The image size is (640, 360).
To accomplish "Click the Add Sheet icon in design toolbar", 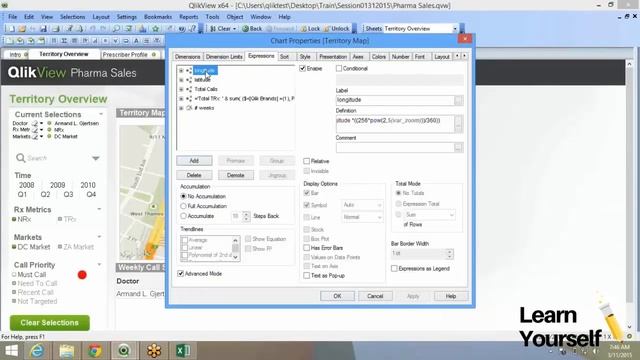I will click(x=9, y=41).
